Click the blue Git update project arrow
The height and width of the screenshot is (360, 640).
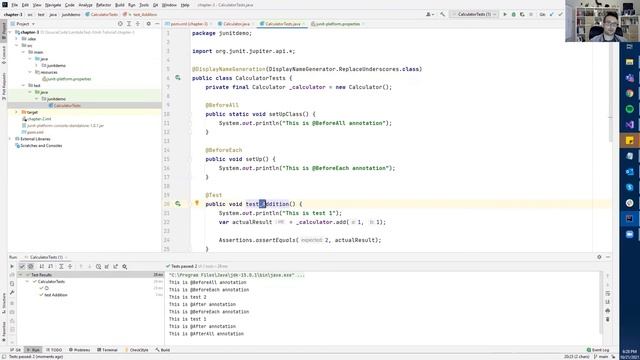coord(551,14)
